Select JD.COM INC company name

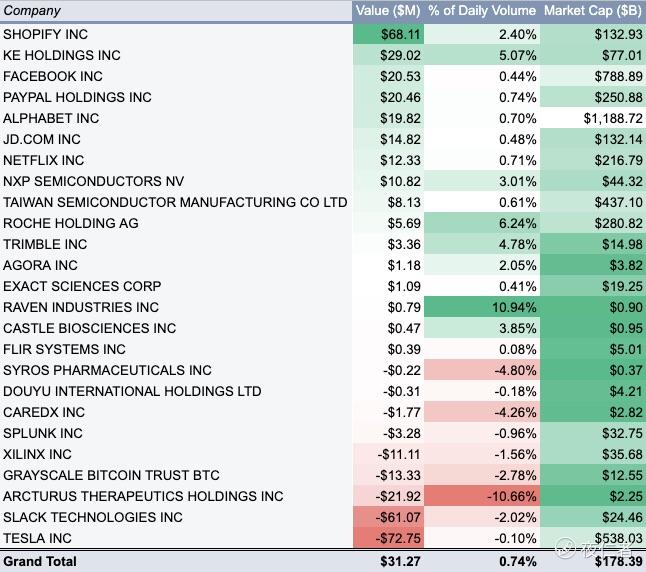(42, 139)
